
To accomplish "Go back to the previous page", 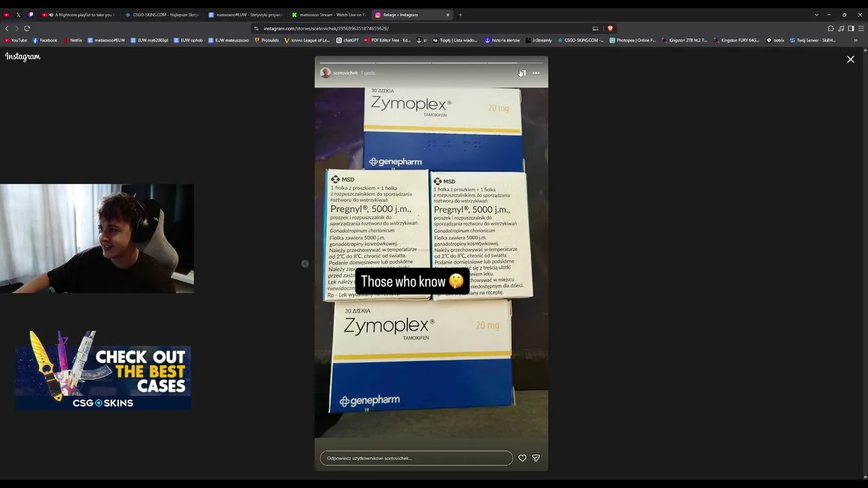I will (x=7, y=28).
